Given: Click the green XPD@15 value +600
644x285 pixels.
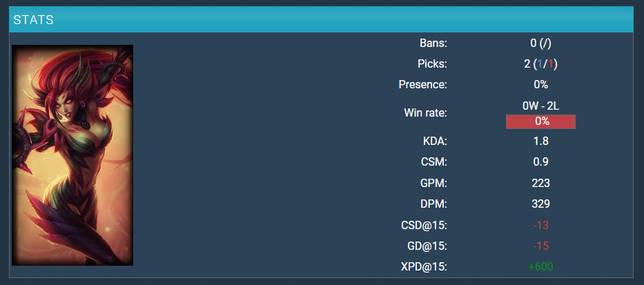Looking at the screenshot, I should pyautogui.click(x=540, y=266).
